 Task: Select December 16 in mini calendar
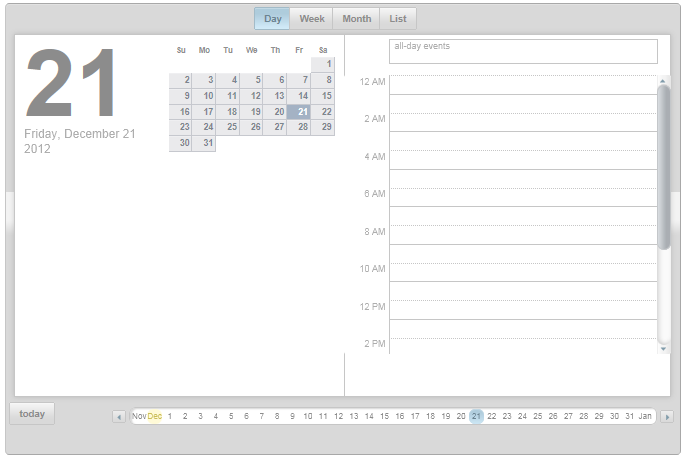pyautogui.click(x=180, y=112)
